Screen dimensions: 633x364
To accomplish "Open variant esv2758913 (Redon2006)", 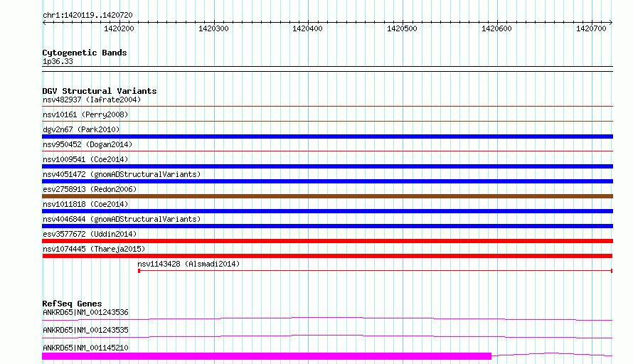I will pos(90,189).
